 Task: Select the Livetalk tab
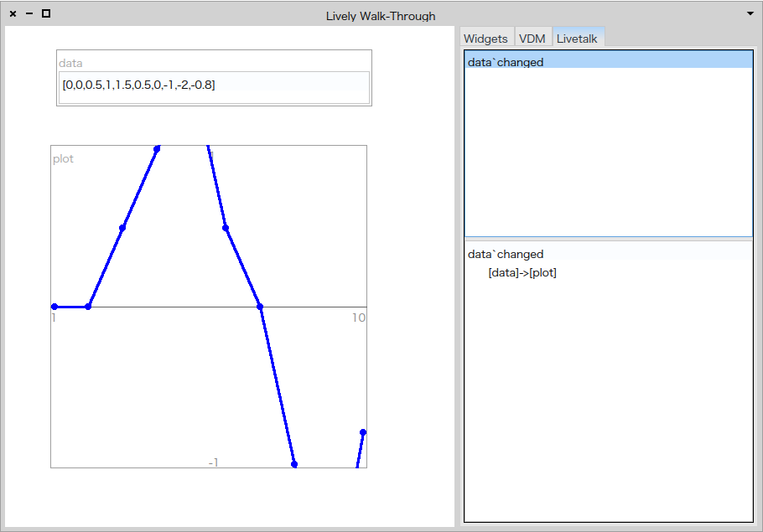click(577, 39)
